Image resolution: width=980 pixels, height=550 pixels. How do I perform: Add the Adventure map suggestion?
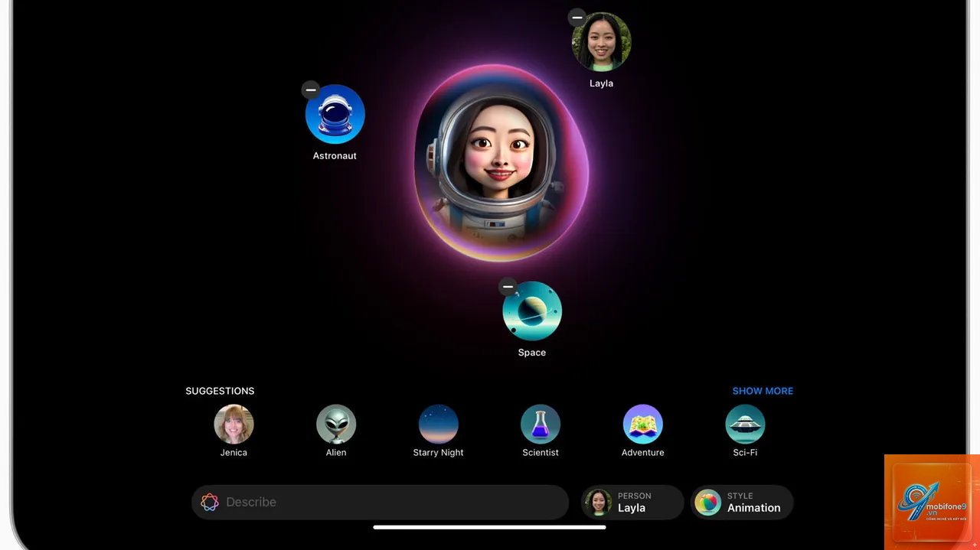click(643, 425)
